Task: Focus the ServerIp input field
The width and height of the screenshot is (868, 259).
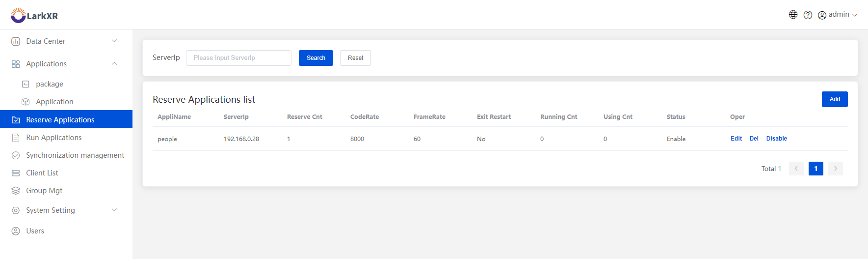Action: [238, 58]
